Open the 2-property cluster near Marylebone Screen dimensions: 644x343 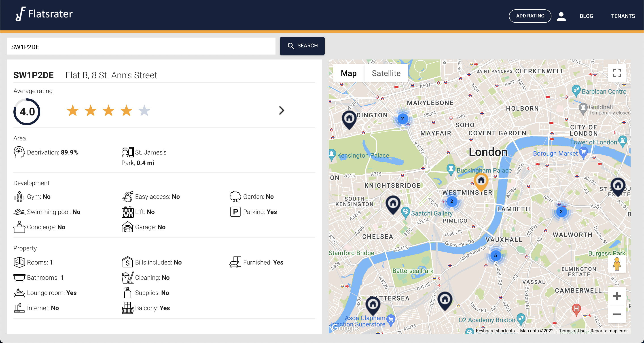[x=402, y=119]
